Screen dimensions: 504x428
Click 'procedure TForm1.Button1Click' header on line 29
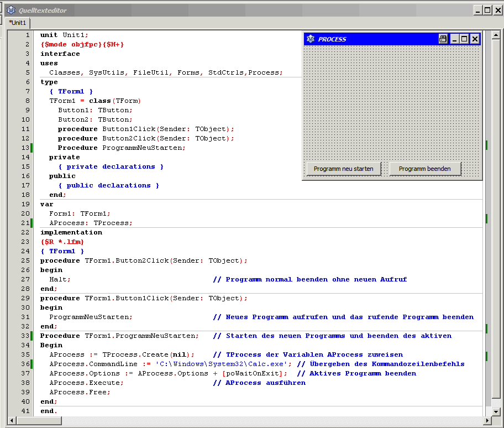click(144, 299)
